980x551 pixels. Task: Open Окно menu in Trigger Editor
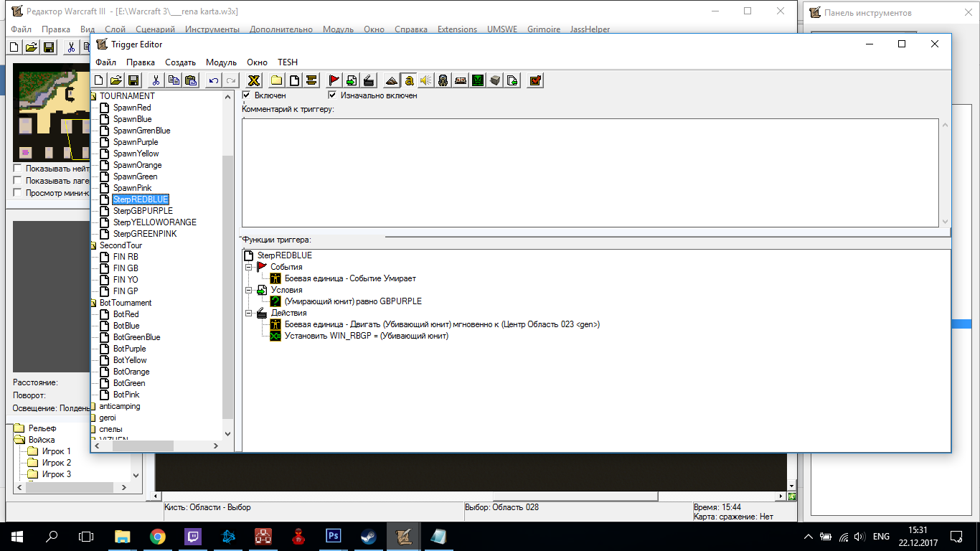(x=257, y=62)
